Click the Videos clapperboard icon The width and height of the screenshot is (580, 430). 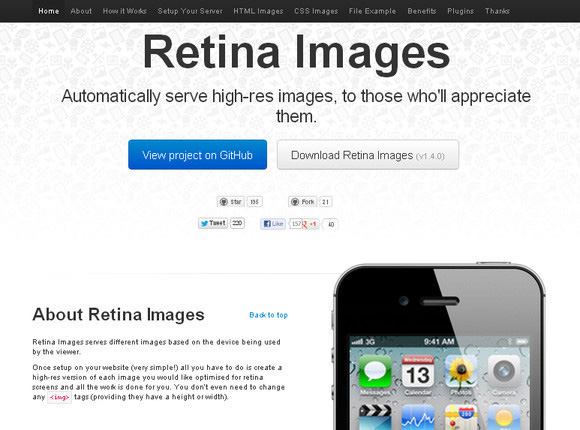pos(375,417)
